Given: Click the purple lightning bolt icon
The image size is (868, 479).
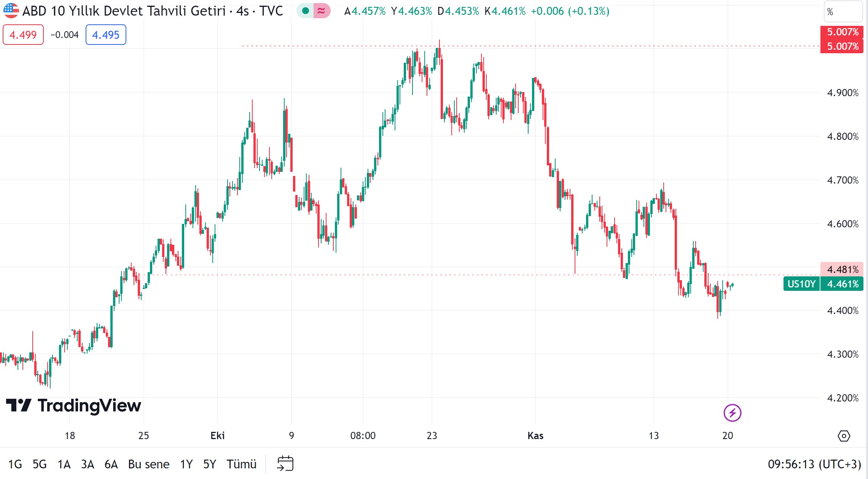Looking at the screenshot, I should point(732,413).
